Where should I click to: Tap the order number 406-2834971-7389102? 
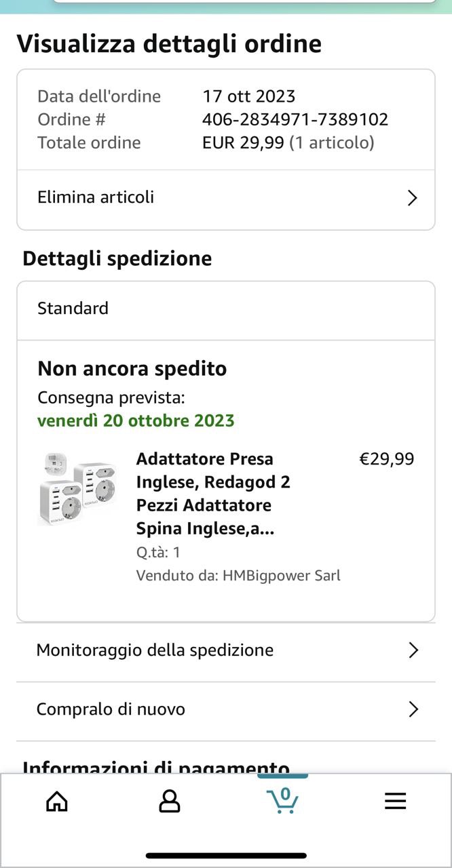coord(295,119)
